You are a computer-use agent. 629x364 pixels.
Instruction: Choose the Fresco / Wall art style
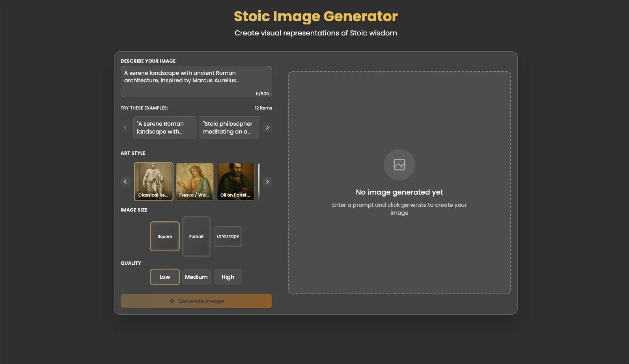tap(195, 182)
